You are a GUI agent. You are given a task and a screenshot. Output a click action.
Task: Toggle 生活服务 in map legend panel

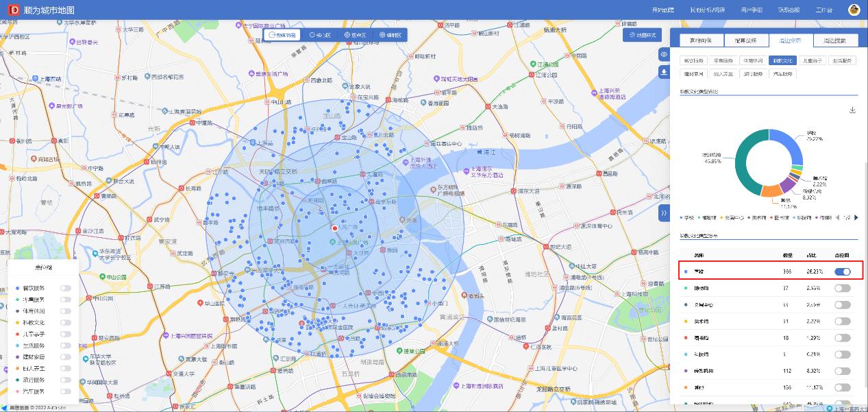[66, 346]
